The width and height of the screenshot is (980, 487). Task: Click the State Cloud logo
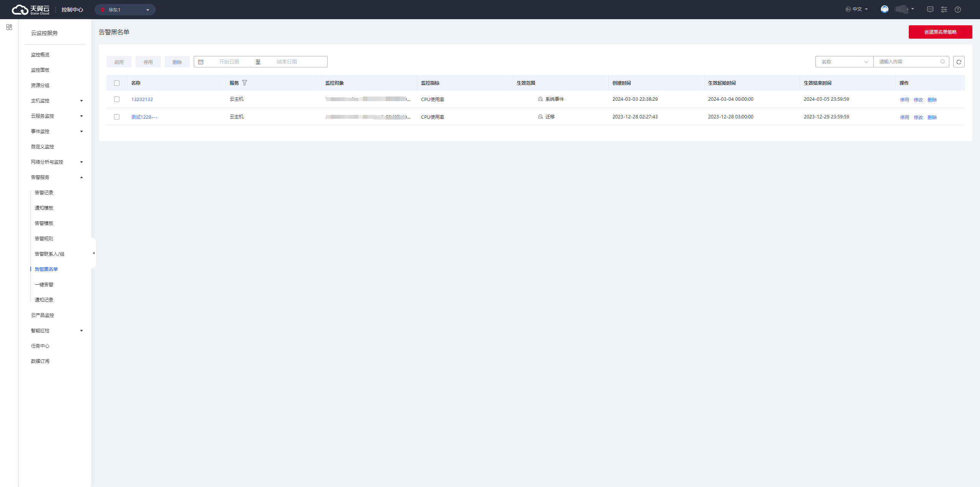coord(31,10)
